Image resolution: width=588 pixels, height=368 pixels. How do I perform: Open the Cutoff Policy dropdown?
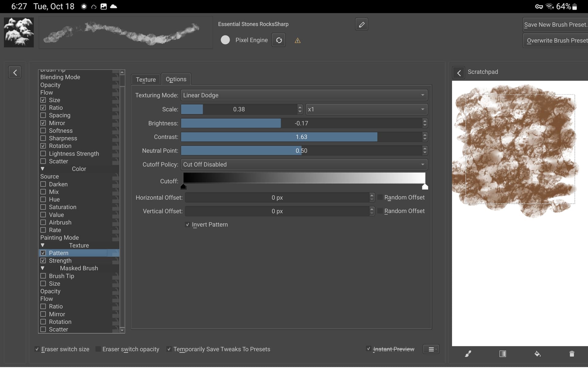click(x=304, y=165)
